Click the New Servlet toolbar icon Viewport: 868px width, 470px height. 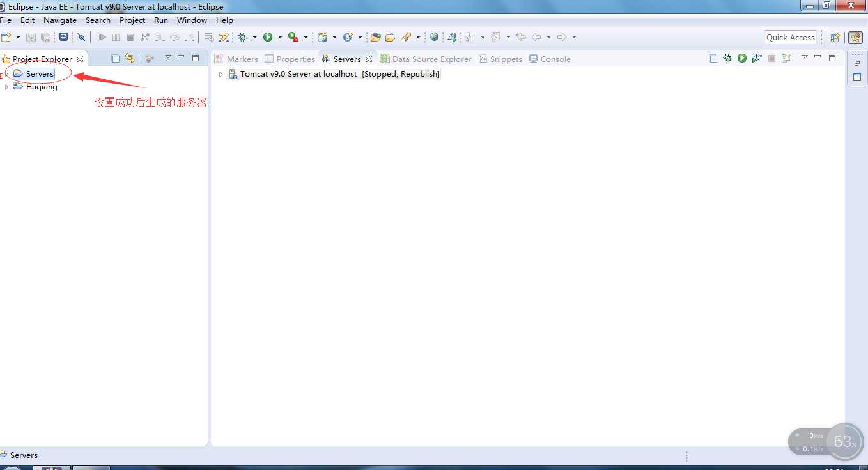click(x=348, y=37)
